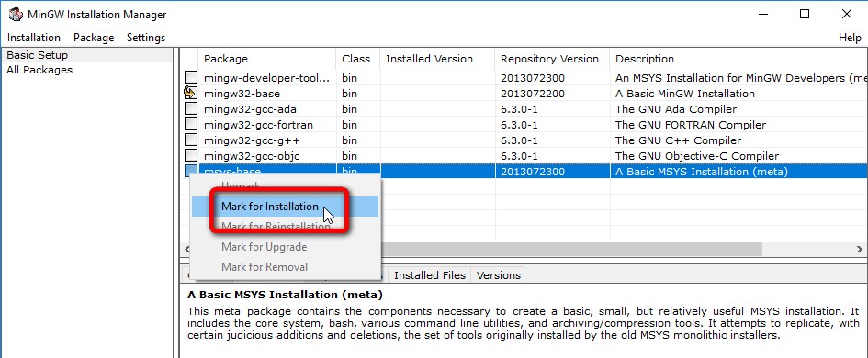Image resolution: width=868 pixels, height=358 pixels.
Task: Toggle the mingw-developer-toolkit checkbox
Action: point(190,77)
